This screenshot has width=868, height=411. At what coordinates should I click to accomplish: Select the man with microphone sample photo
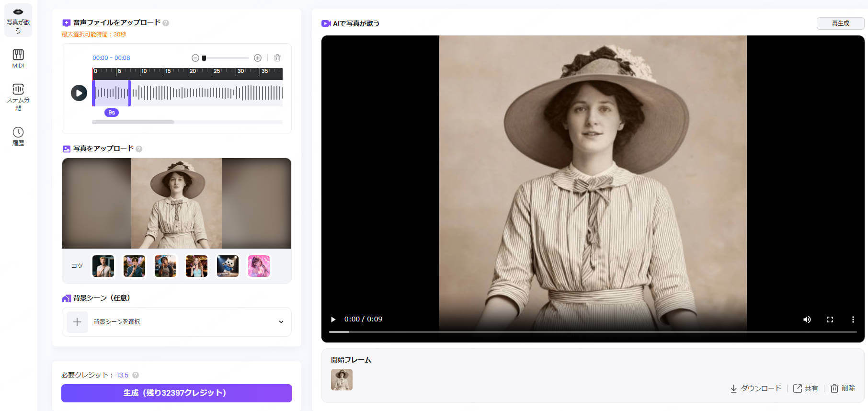(x=103, y=266)
